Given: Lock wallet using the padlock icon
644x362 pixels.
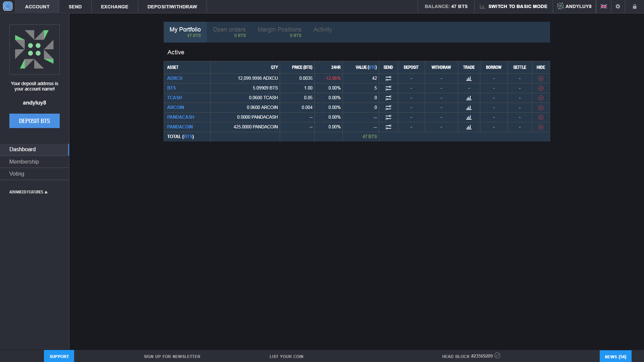Looking at the screenshot, I should (635, 6).
